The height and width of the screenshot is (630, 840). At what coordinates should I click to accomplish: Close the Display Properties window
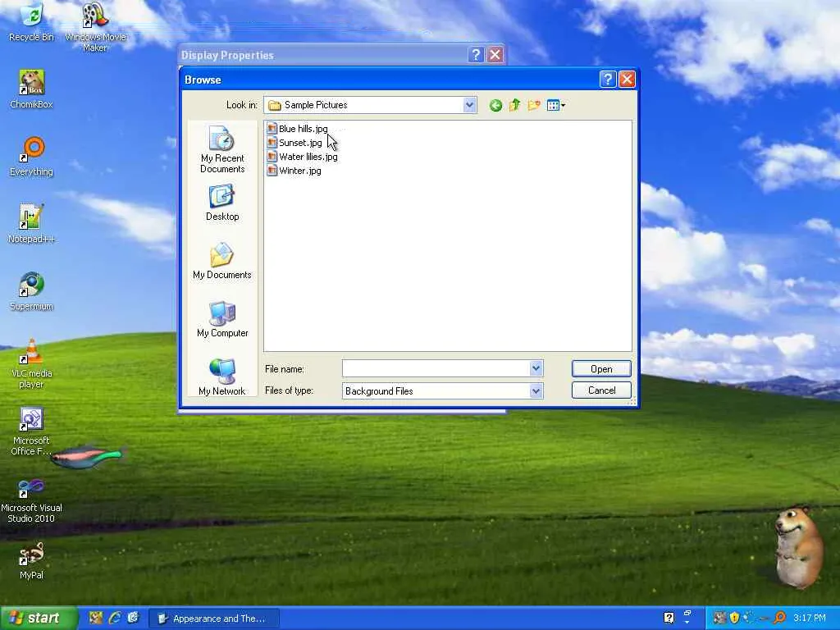pos(495,55)
